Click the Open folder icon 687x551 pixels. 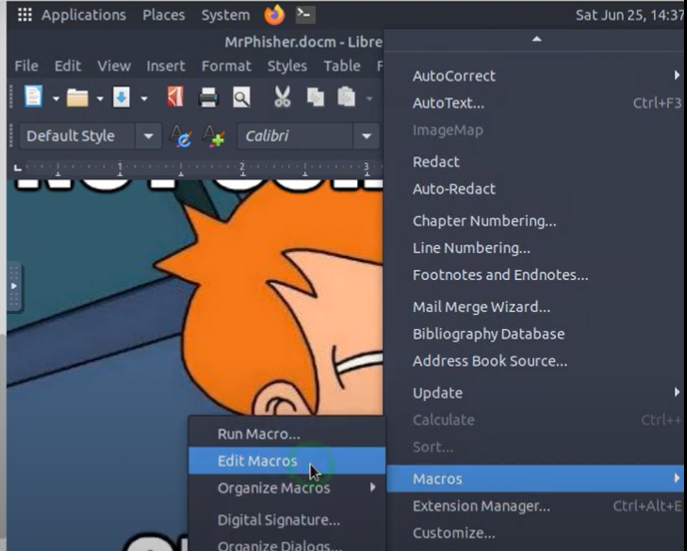pos(78,98)
